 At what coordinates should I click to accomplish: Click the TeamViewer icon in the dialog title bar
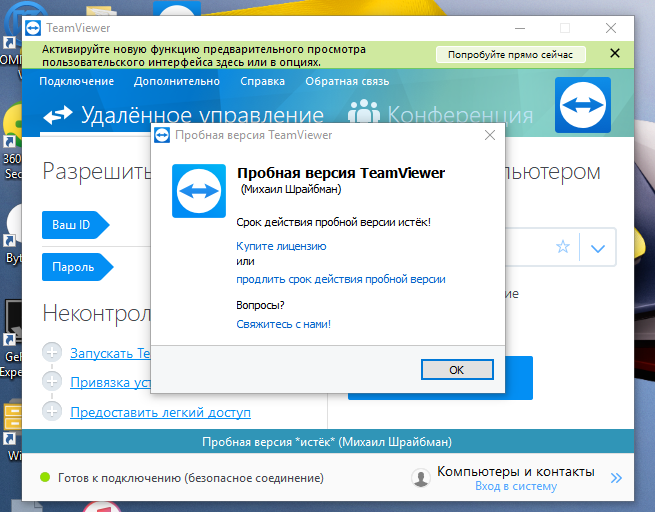point(162,135)
